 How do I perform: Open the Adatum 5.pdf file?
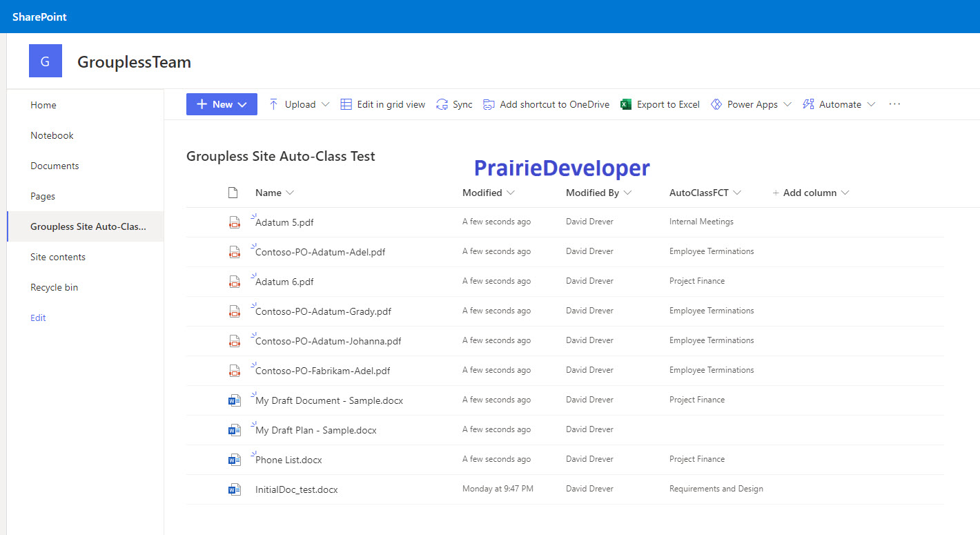click(x=284, y=222)
